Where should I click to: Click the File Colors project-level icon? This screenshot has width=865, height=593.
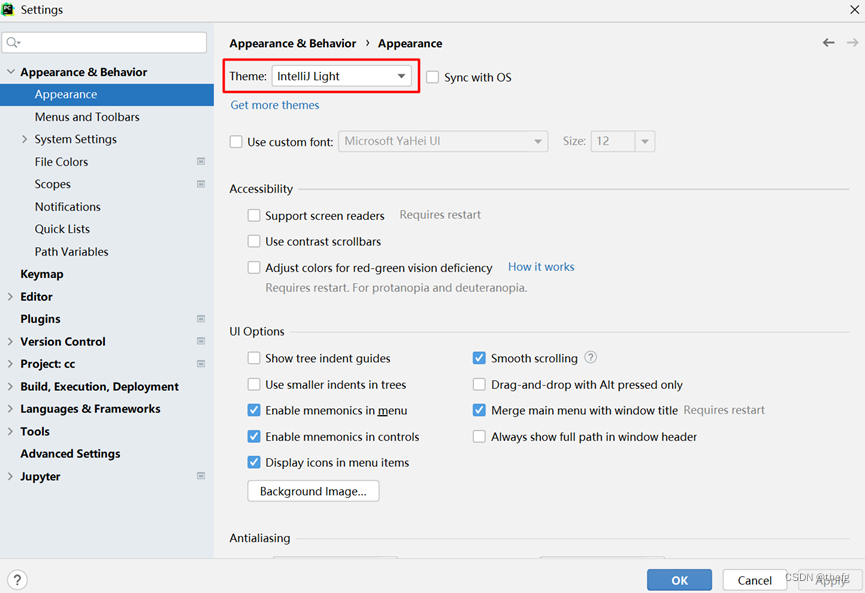[x=201, y=162]
